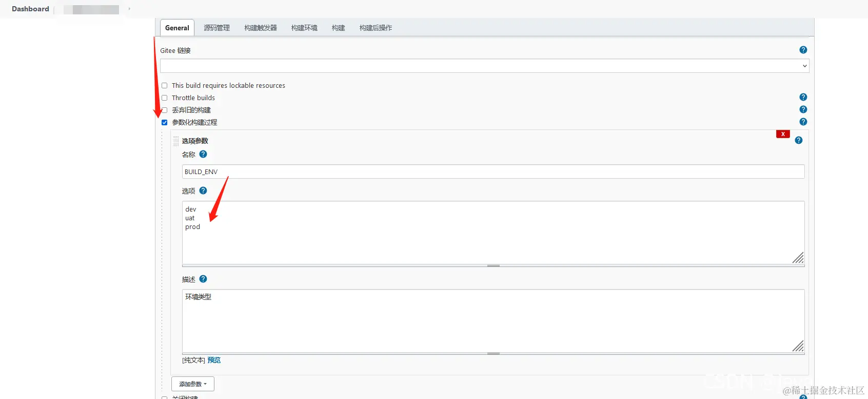Viewport: 868px width, 399px height.
Task: Click the 预览 link under description
Action: coord(214,360)
